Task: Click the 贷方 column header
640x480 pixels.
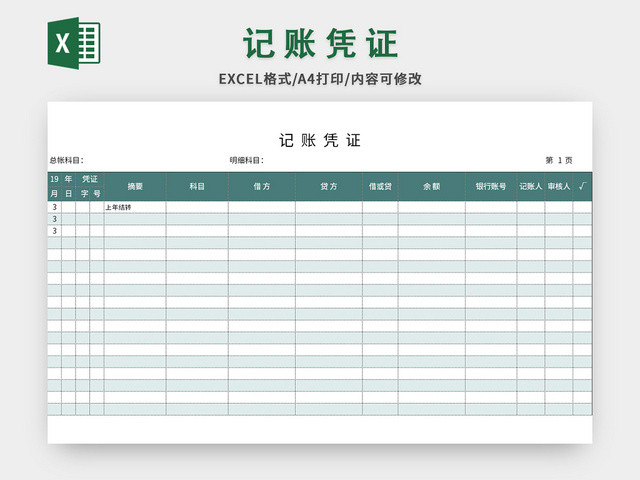Action: [x=329, y=187]
